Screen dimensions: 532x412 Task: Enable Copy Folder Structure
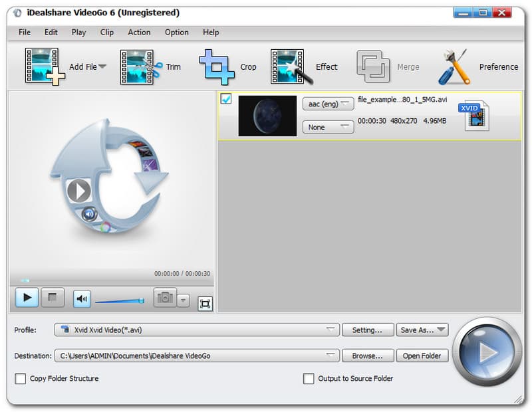pyautogui.click(x=21, y=379)
